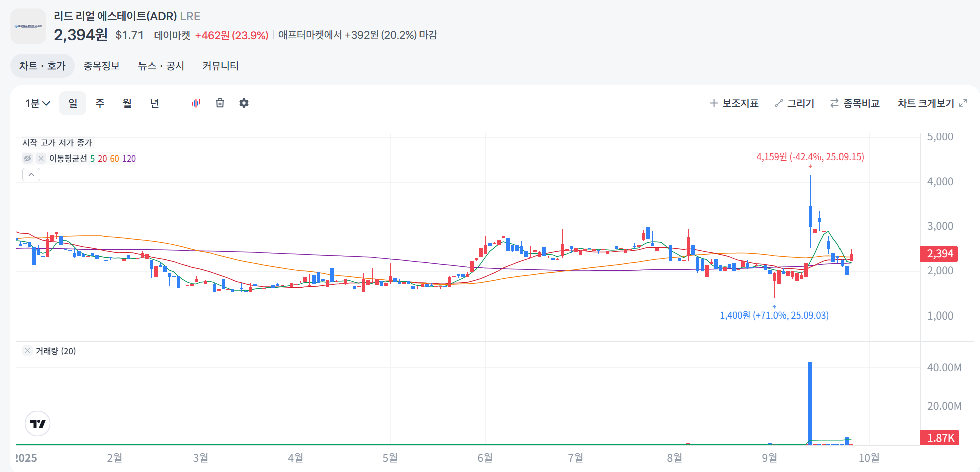Open the candlestick chart type icon

[x=196, y=103]
